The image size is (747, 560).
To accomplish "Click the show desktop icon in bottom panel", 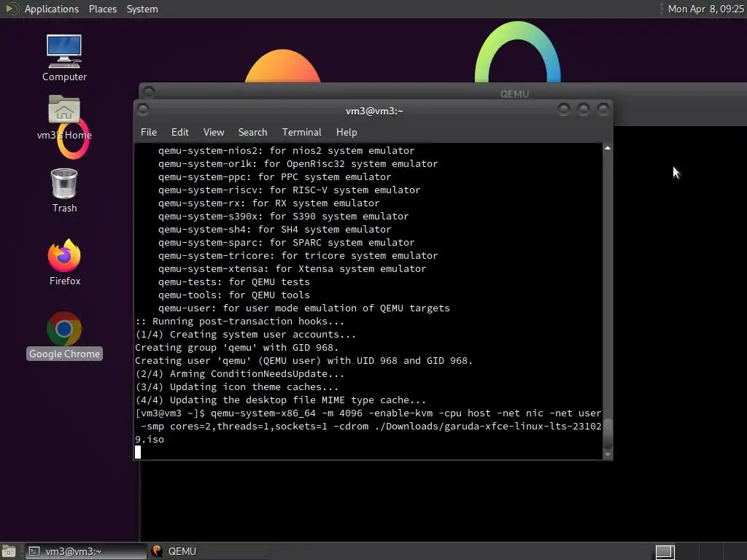I will [x=8, y=551].
